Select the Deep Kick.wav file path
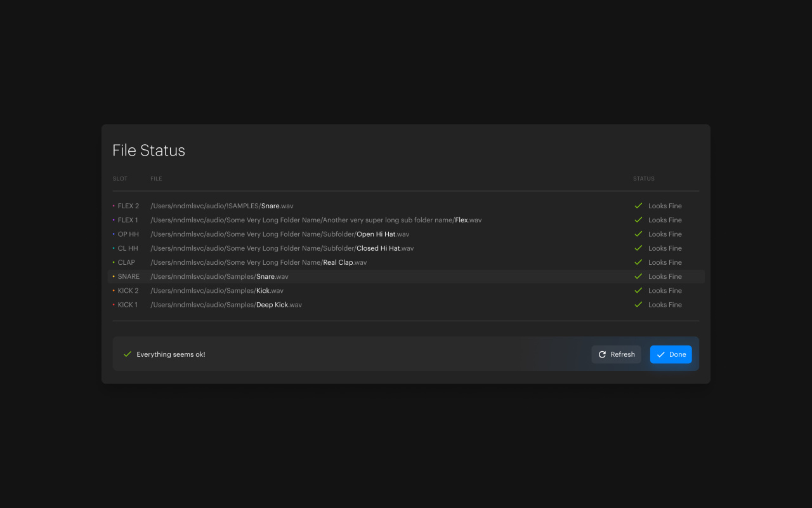This screenshot has height=508, width=812. click(226, 305)
